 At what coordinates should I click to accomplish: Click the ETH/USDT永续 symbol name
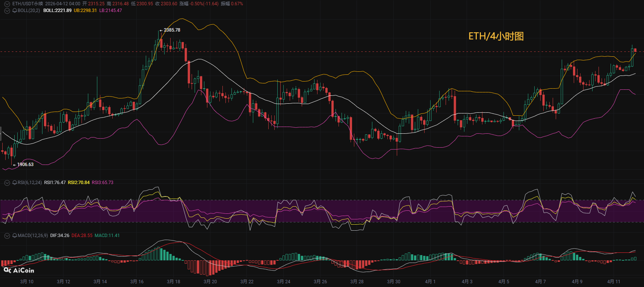click(x=27, y=4)
